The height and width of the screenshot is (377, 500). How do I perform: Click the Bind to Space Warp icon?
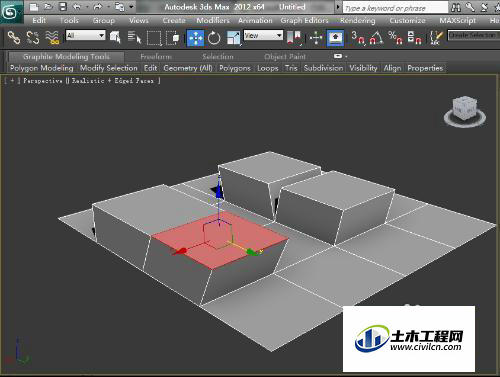pos(52,37)
